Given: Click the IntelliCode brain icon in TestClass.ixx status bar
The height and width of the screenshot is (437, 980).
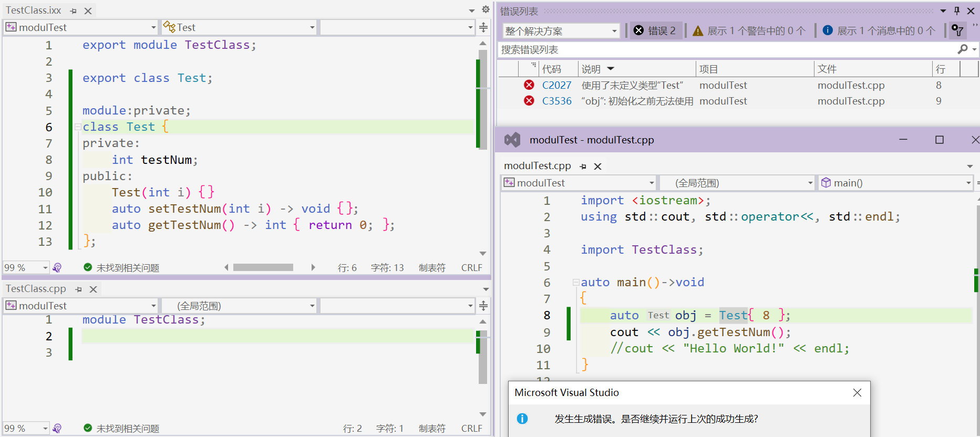Looking at the screenshot, I should 57,267.
